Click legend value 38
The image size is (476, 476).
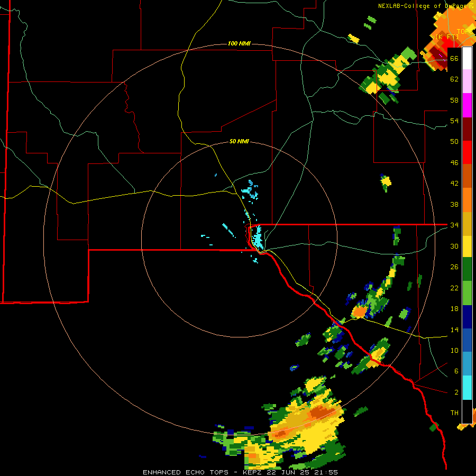point(454,204)
